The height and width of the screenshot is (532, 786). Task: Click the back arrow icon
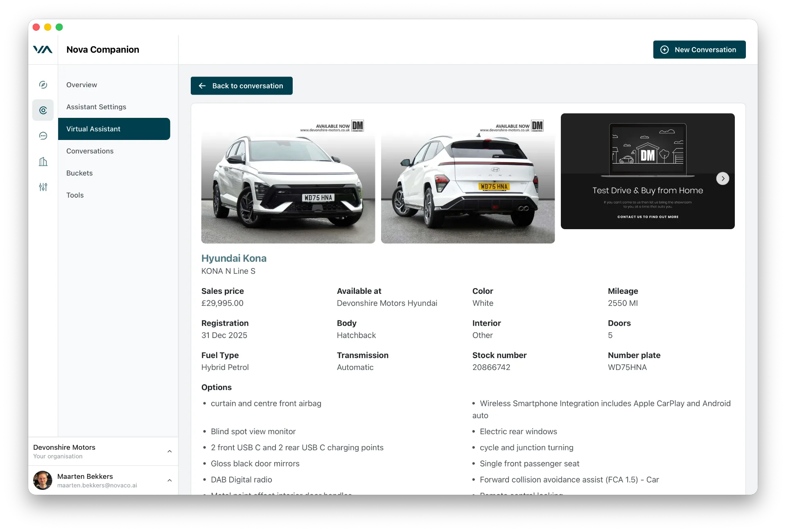click(202, 86)
